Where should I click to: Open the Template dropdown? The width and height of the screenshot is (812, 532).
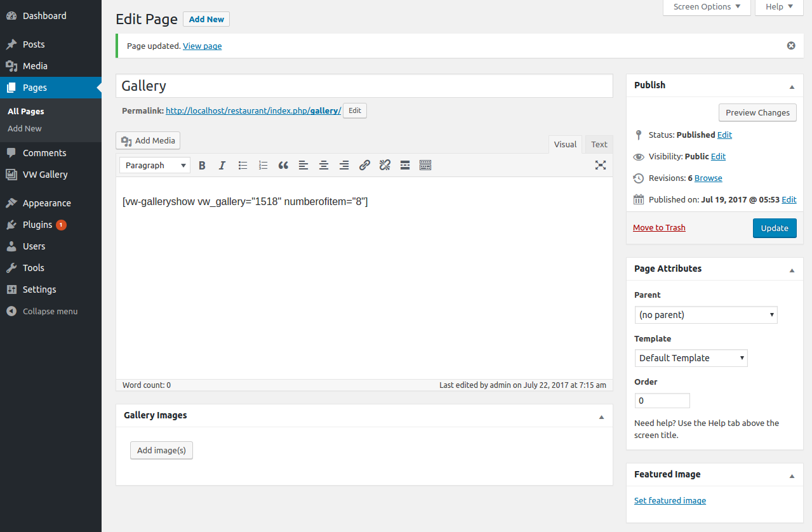[691, 358]
